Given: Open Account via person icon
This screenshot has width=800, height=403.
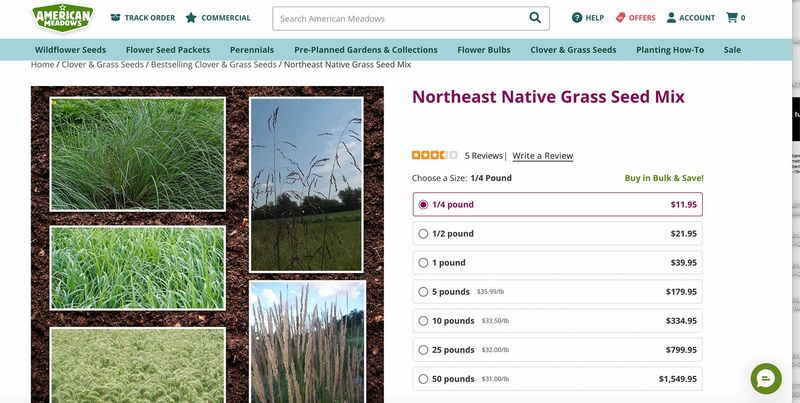Looking at the screenshot, I should click(x=671, y=18).
